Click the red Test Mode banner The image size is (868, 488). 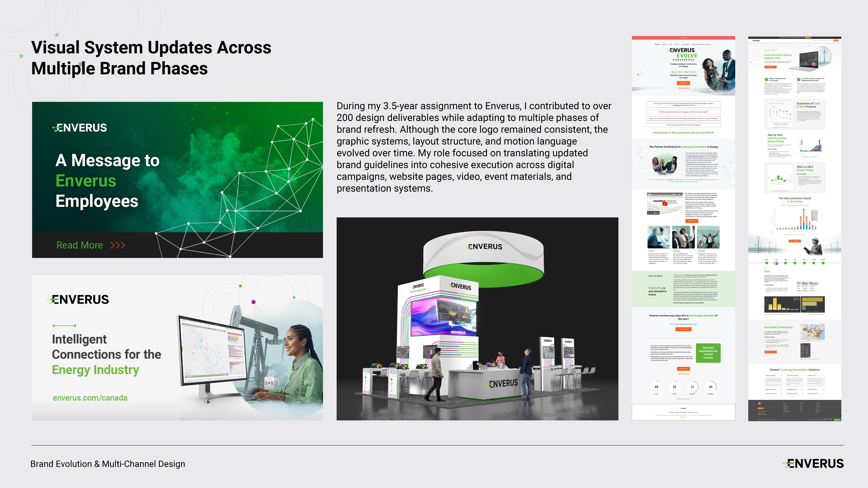pos(683,38)
